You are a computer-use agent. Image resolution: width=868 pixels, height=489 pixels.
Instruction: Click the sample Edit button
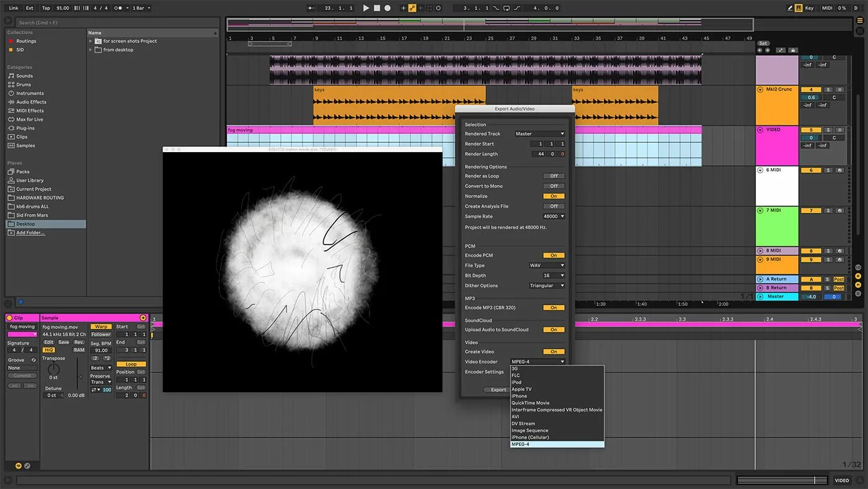[48, 343]
